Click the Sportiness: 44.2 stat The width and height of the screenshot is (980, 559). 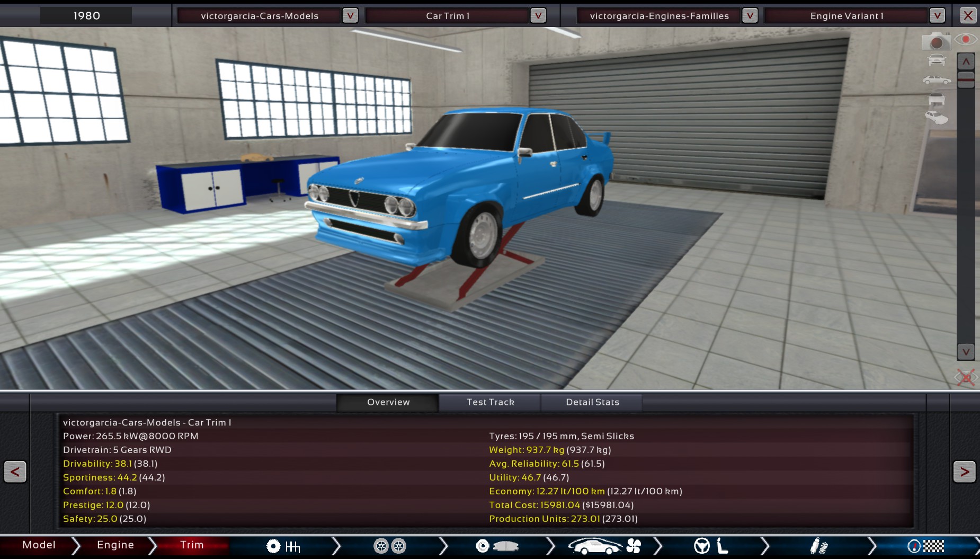pyautogui.click(x=114, y=477)
